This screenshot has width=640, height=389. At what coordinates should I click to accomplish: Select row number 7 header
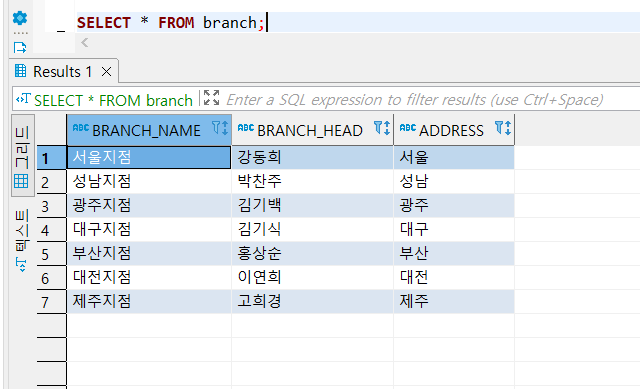tap(51, 302)
